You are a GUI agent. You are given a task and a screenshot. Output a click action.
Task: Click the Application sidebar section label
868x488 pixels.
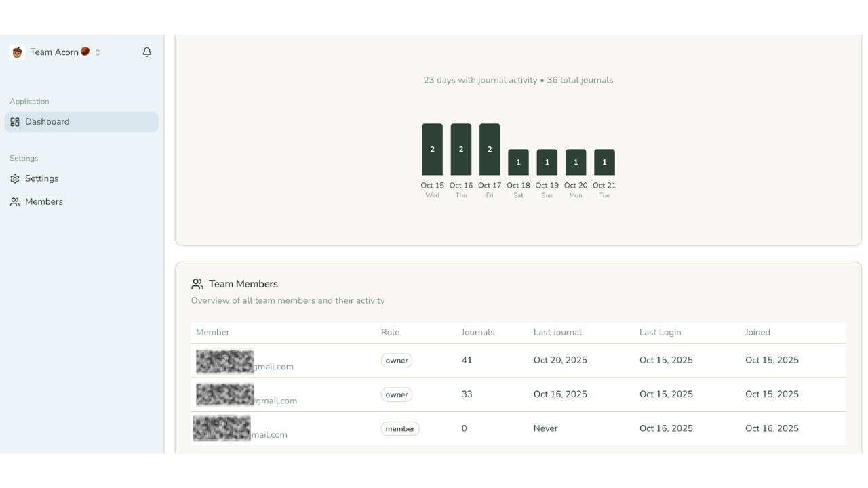(x=29, y=102)
